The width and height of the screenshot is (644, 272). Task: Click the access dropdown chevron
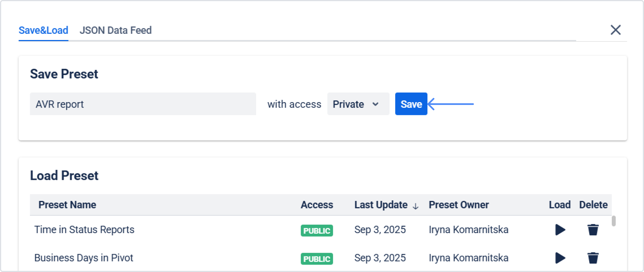click(376, 104)
